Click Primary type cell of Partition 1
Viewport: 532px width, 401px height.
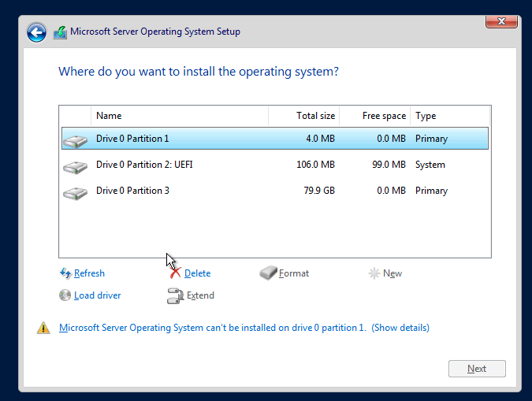431,139
